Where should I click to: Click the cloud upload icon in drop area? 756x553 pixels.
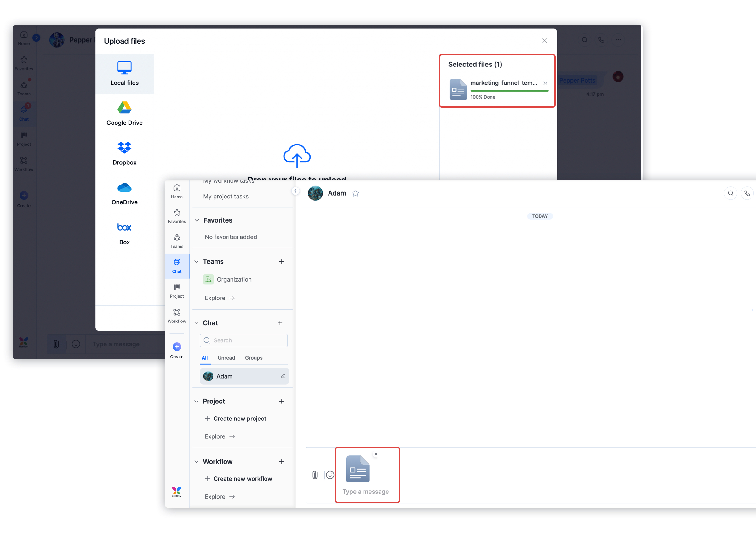[297, 156]
